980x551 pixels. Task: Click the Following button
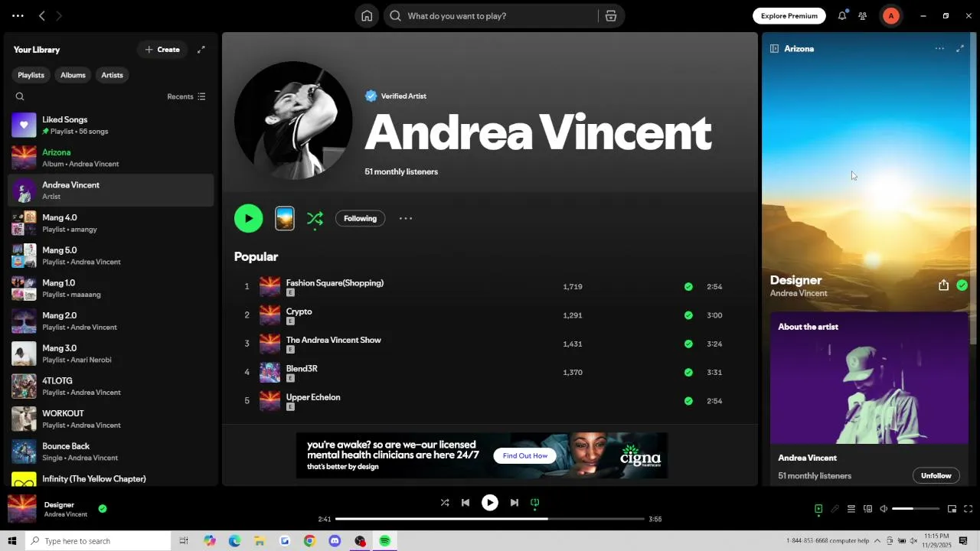coord(360,218)
